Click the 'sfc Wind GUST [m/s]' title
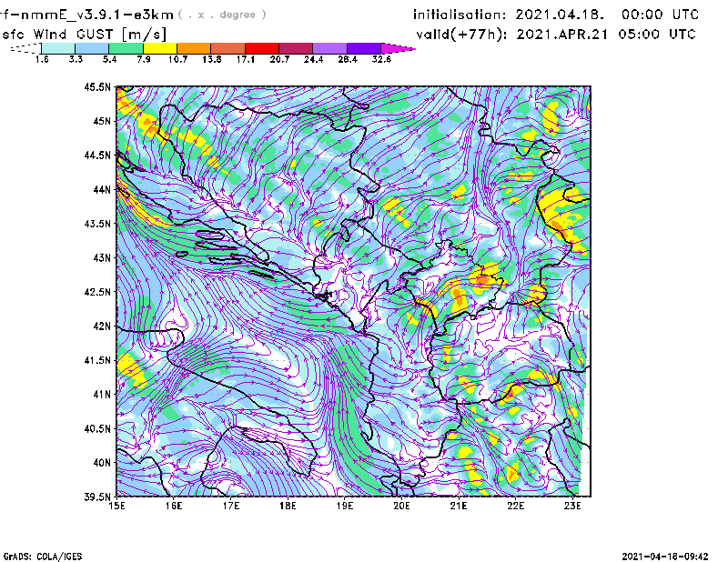728x562 pixels. [84, 35]
